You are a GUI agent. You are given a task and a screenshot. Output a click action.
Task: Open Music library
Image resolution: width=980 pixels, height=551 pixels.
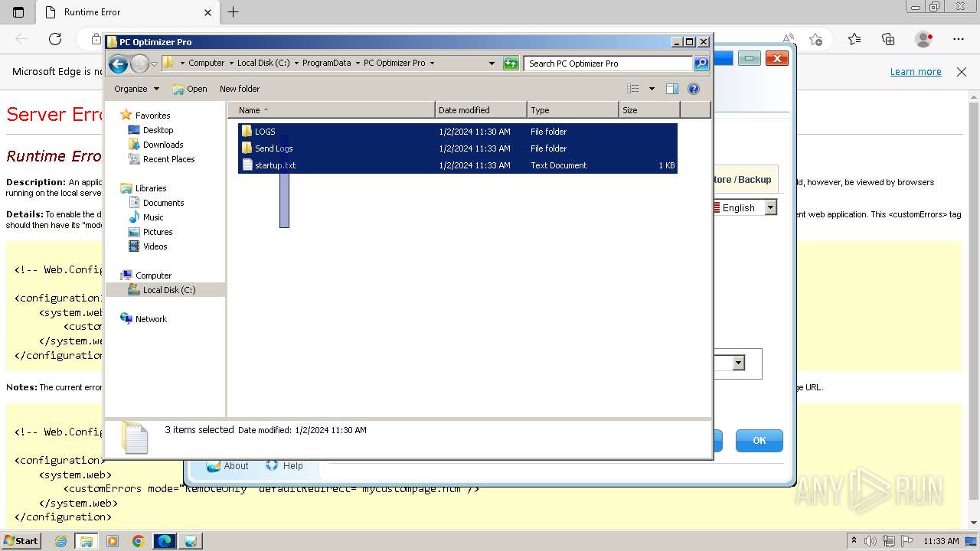(x=153, y=217)
